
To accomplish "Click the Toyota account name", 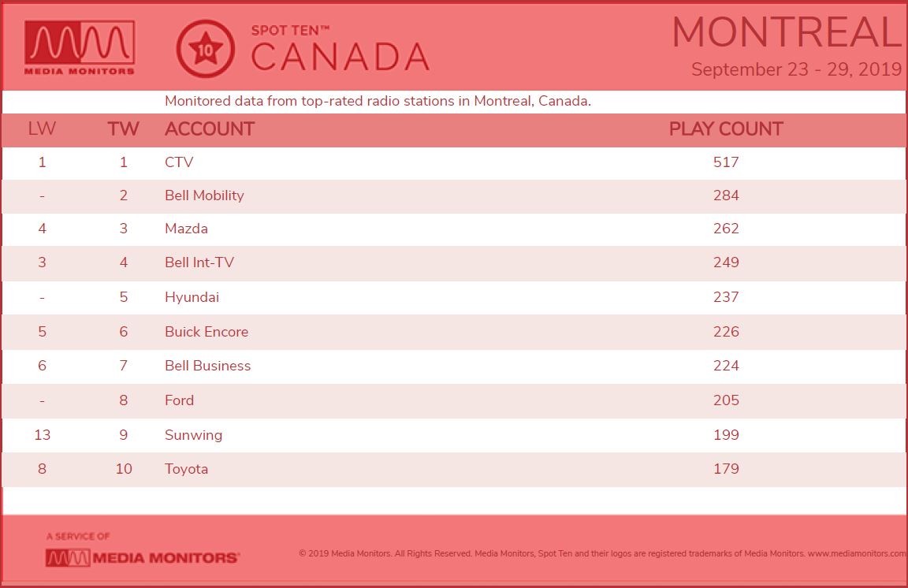I will point(186,469).
